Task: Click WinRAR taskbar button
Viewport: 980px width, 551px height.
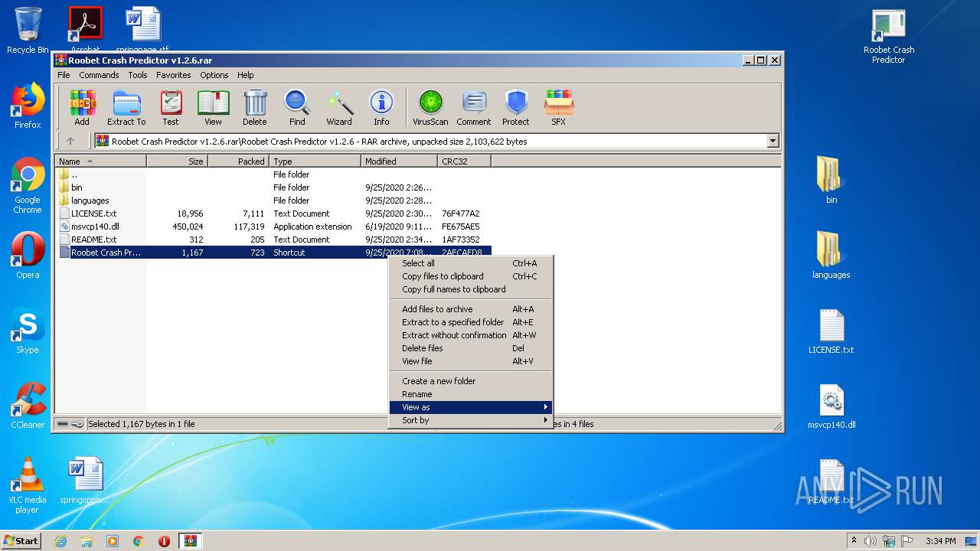Action: (190, 541)
